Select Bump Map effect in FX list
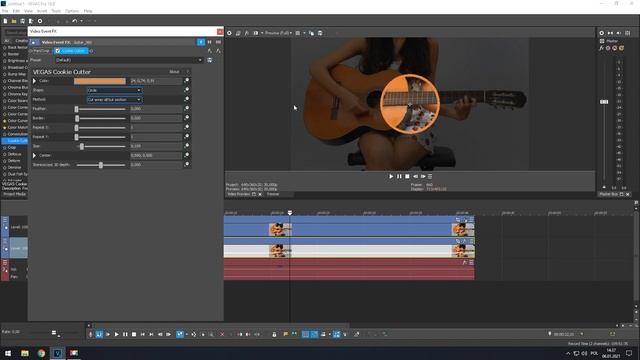Screen dimensions: 640x360 click(16, 74)
